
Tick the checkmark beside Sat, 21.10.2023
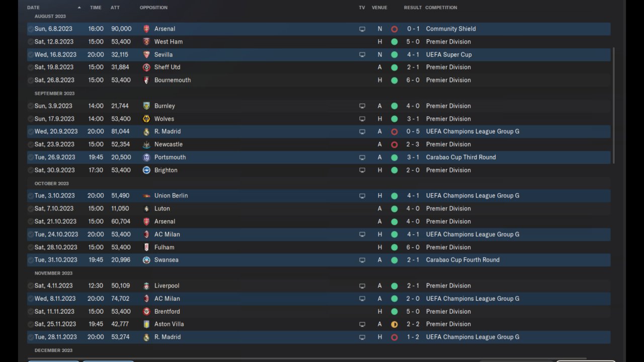[31, 222]
